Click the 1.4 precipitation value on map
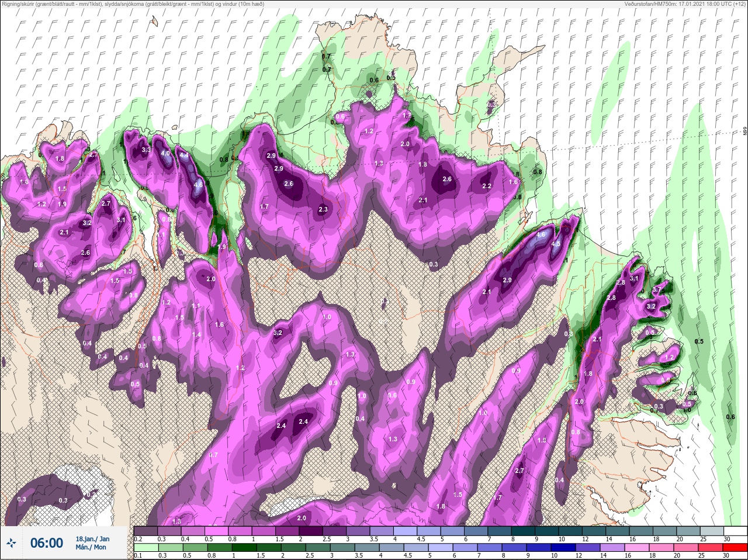 coord(197,335)
